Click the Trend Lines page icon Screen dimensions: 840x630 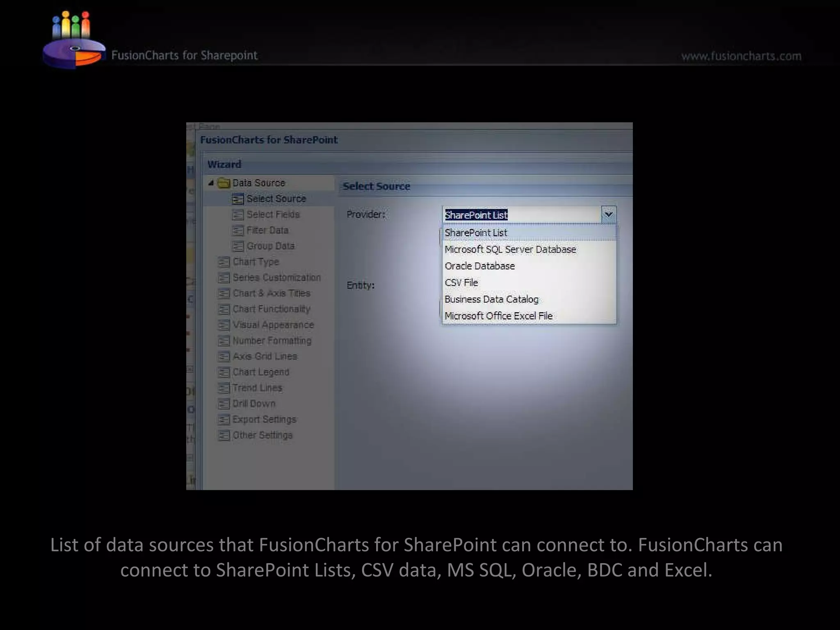pos(224,388)
